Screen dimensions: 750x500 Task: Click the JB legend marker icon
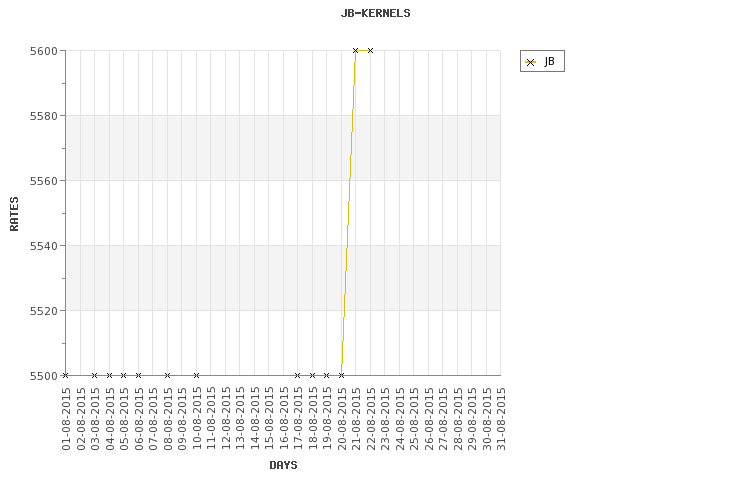(530, 62)
